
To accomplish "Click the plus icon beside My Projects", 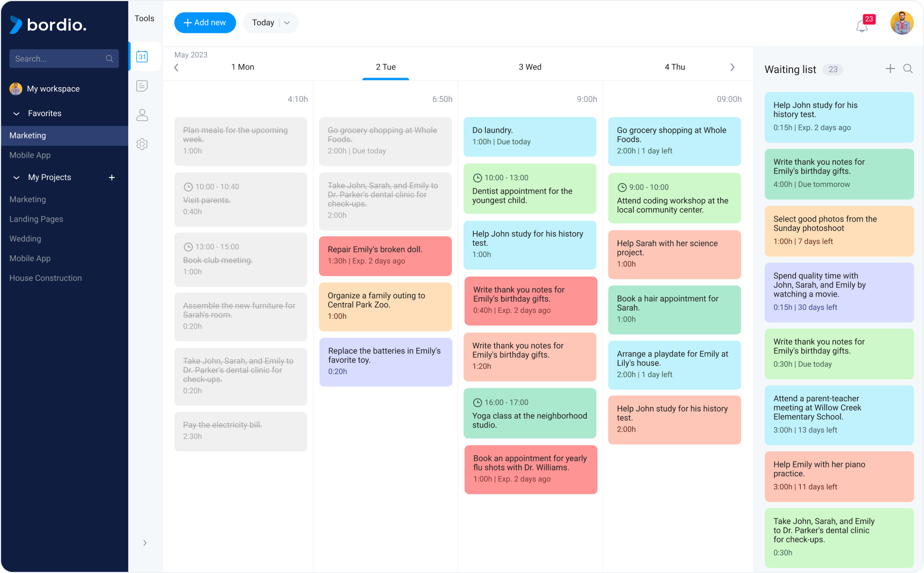I will tap(112, 177).
